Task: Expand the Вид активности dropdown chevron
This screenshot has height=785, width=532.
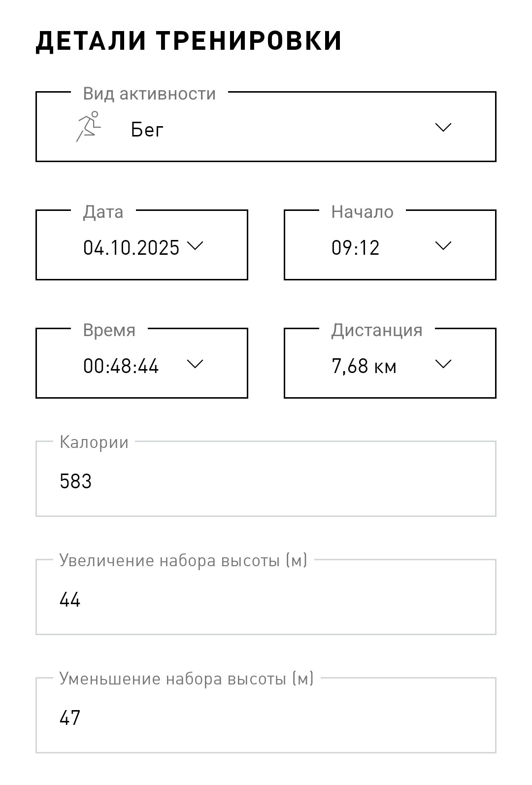Action: [x=443, y=127]
